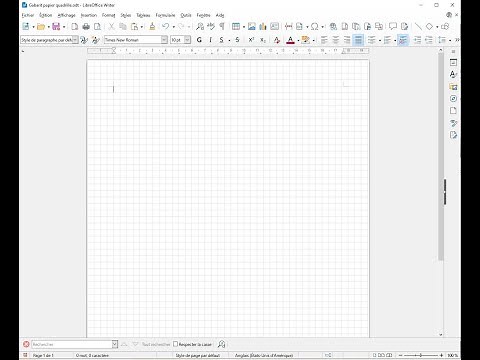Viewport: 480px width, 360px height.
Task: Expand the Times New Roman font dropdown
Action: [x=164, y=40]
